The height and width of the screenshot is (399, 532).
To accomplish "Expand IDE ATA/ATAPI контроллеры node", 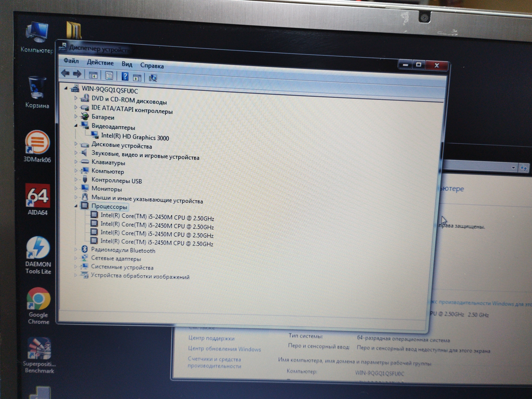I will 76,107.
